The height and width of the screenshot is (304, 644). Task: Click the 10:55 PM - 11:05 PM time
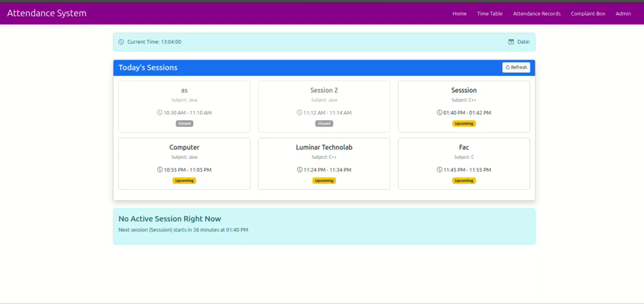click(x=188, y=170)
